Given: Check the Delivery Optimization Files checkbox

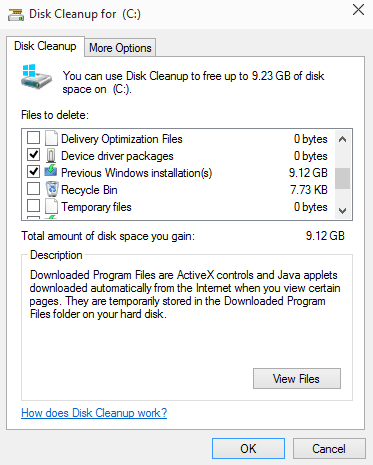Looking at the screenshot, I should pos(33,137).
